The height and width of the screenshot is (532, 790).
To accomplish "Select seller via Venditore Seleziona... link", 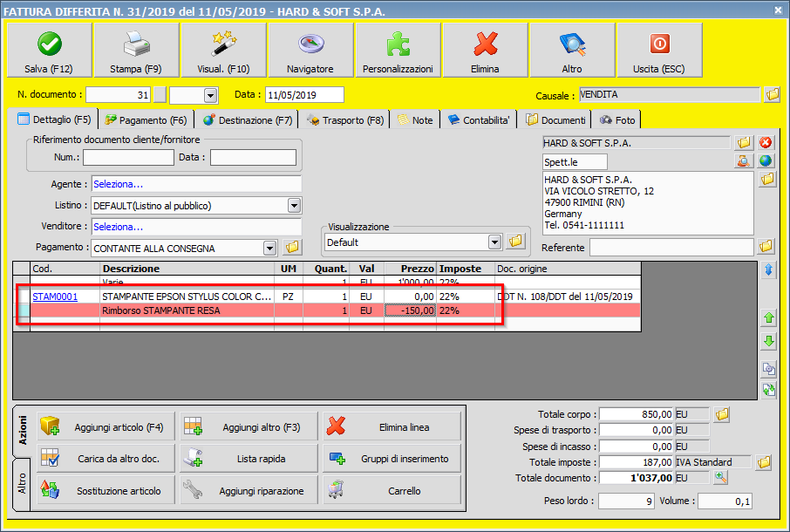I will [x=118, y=227].
